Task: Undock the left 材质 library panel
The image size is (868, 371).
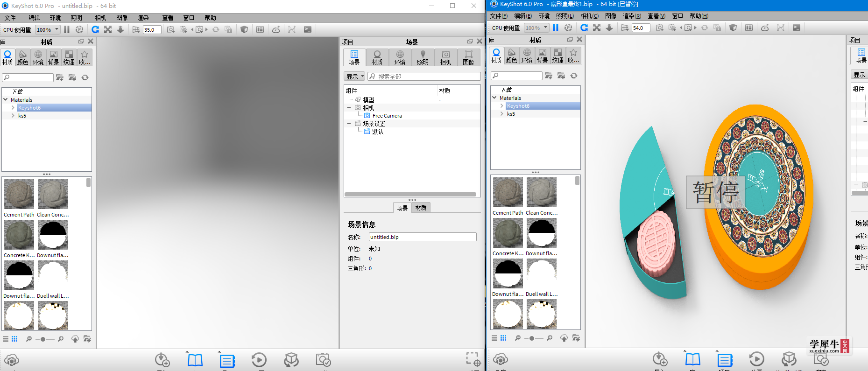Action: pos(81,41)
